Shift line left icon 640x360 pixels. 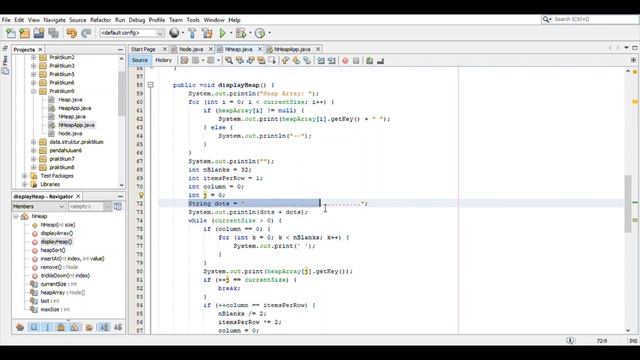click(x=321, y=60)
